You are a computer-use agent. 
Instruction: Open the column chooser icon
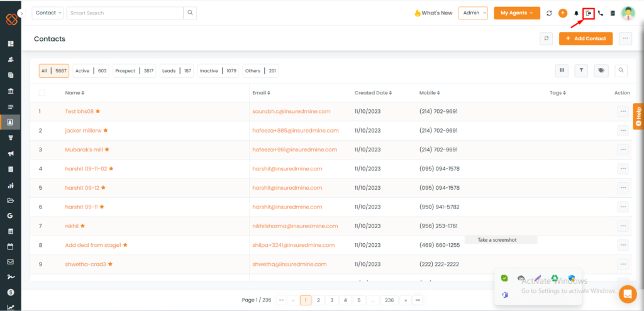click(562, 70)
